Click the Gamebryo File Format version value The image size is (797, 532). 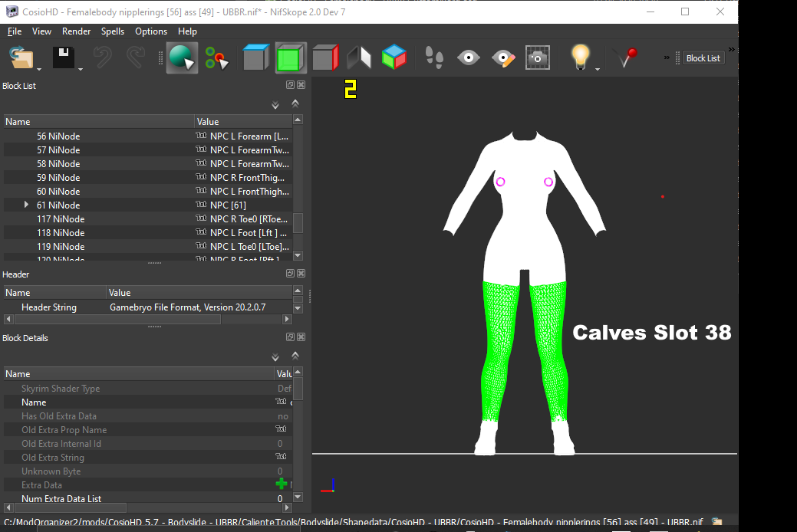188,307
